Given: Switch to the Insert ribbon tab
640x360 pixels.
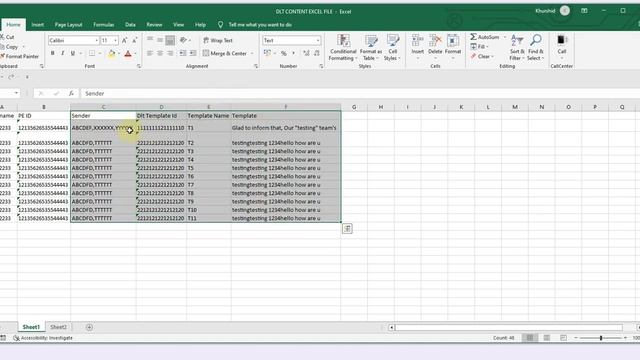Looking at the screenshot, I should tap(38, 24).
